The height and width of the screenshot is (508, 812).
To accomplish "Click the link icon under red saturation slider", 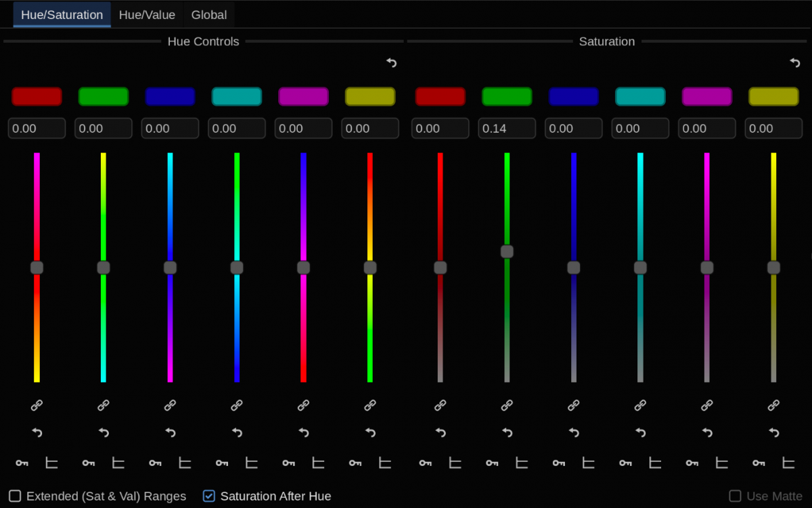I will [440, 405].
